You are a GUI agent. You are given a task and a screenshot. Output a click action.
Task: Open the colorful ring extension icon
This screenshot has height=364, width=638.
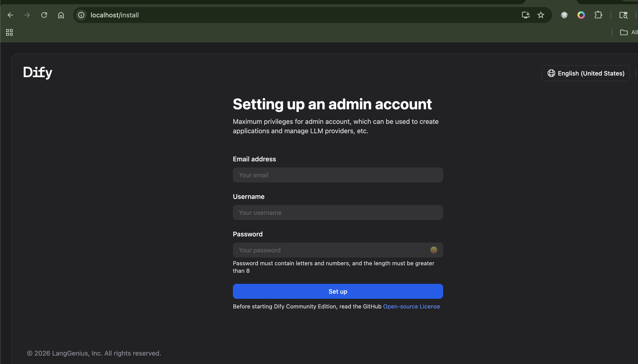pos(581,15)
